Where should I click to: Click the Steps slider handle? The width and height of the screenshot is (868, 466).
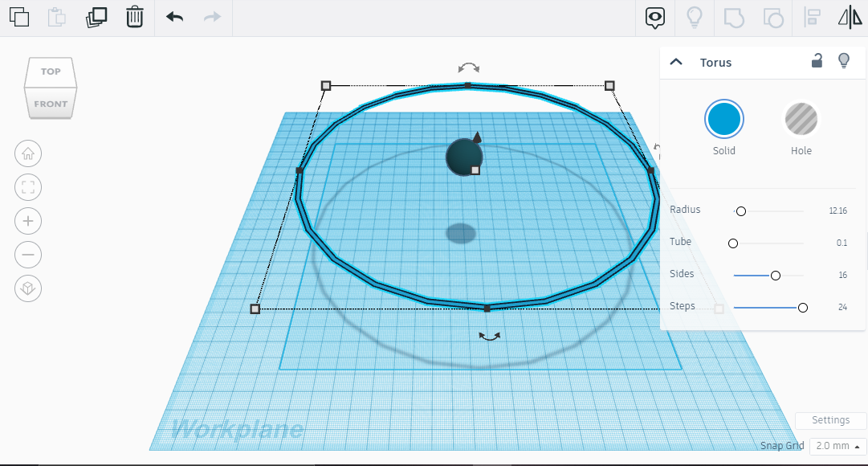pyautogui.click(x=803, y=308)
